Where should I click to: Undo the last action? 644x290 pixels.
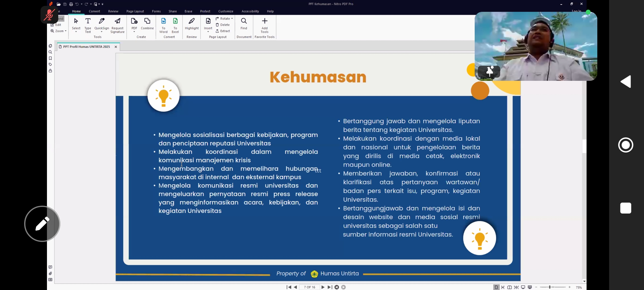(x=77, y=4)
